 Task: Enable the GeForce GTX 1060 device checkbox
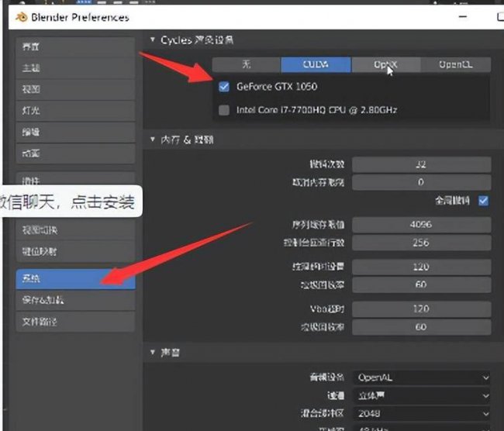(x=224, y=87)
